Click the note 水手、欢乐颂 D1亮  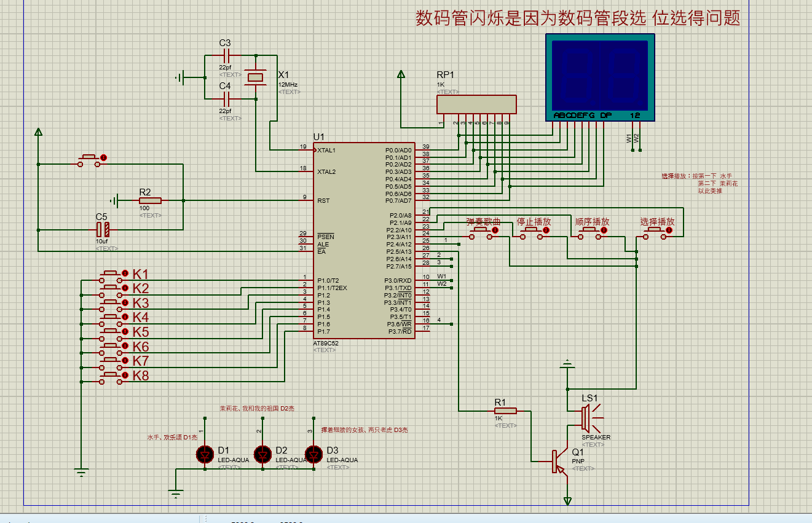click(172, 437)
